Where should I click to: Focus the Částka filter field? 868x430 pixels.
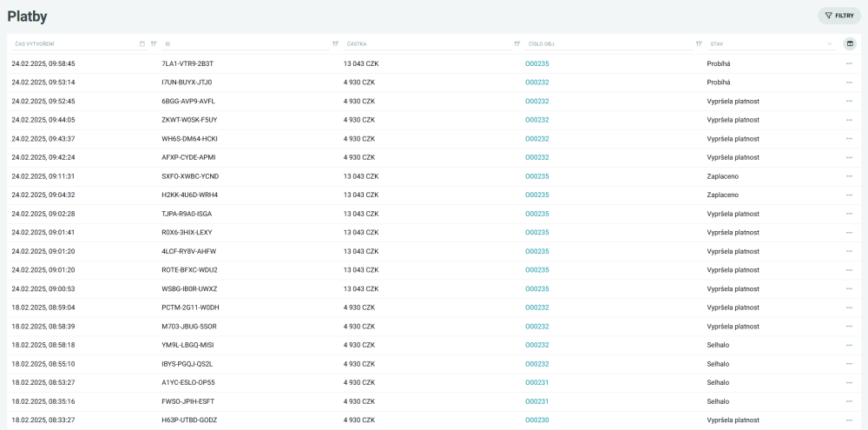(427, 43)
